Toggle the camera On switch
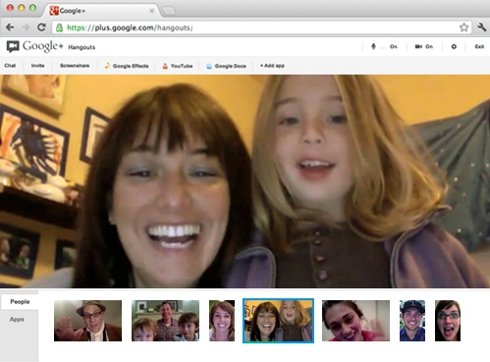This screenshot has height=362, width=490. [424, 47]
